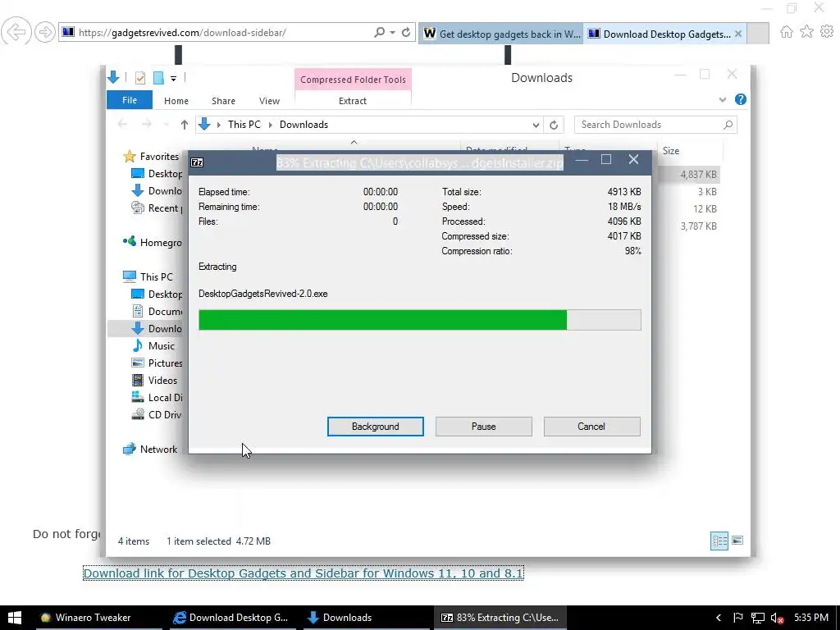Screen dimensions: 840x630
Task: Open browser Tools gear icon
Action: [x=827, y=32]
